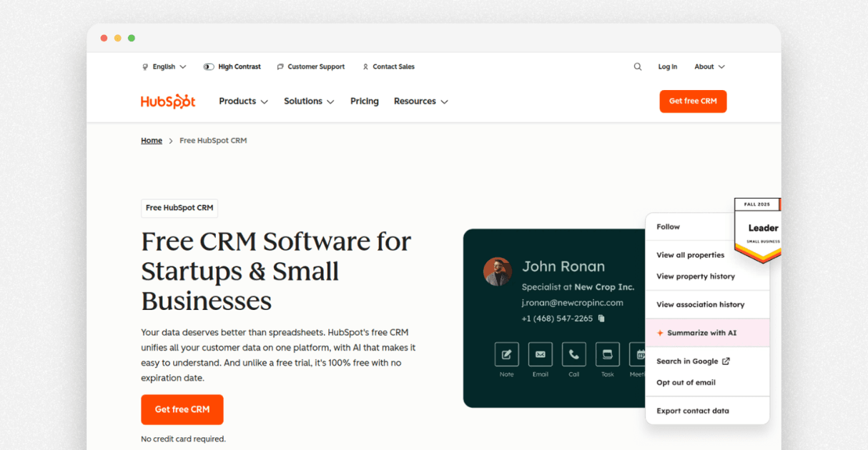This screenshot has width=868, height=450.
Task: Click the HubSpot logo
Action: [x=168, y=101]
